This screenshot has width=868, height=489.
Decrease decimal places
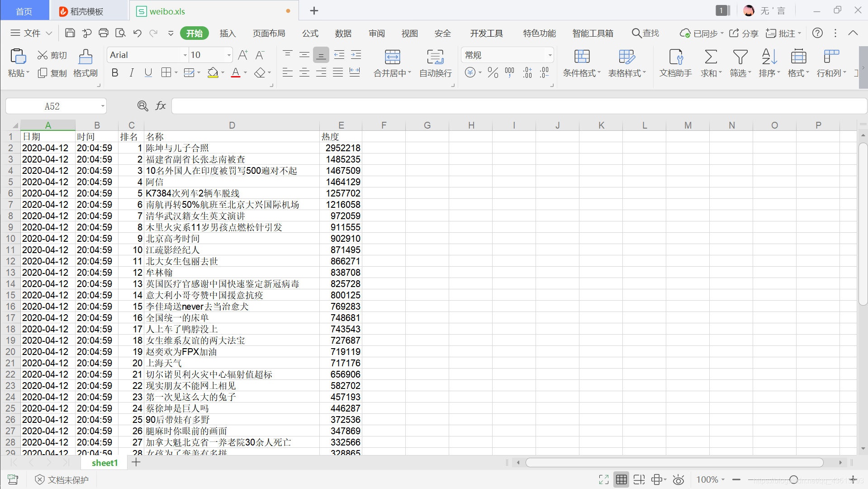pyautogui.click(x=544, y=72)
